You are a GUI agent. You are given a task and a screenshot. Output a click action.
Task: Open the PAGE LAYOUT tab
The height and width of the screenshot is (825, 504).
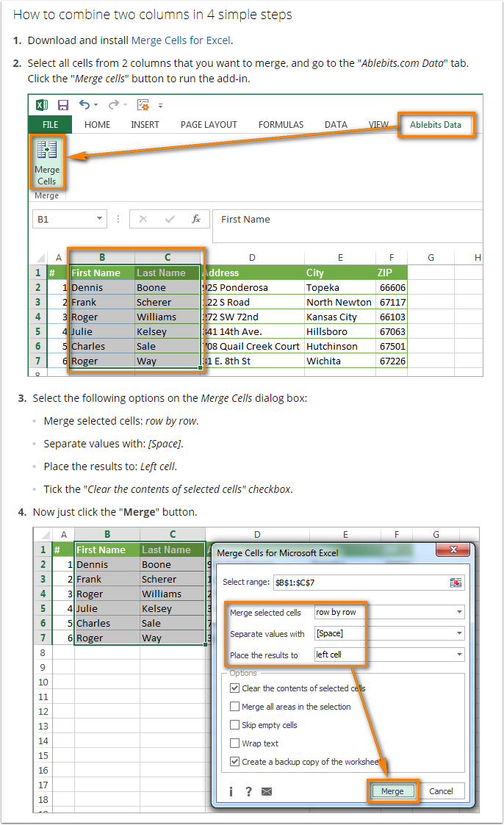[209, 125]
